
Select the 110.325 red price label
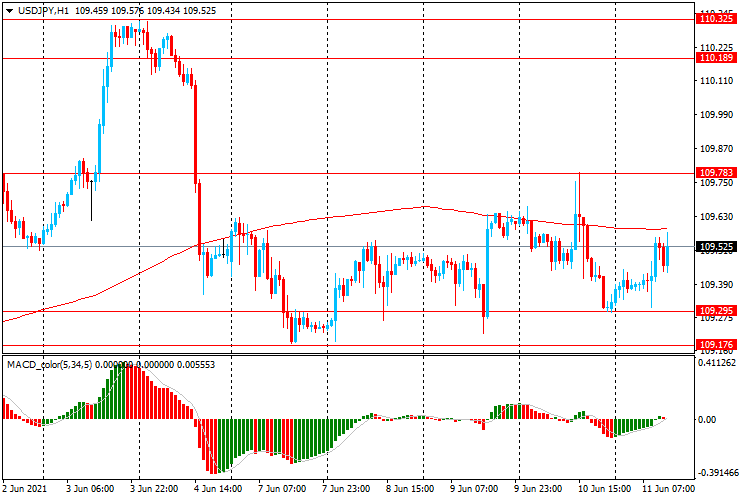click(x=716, y=19)
